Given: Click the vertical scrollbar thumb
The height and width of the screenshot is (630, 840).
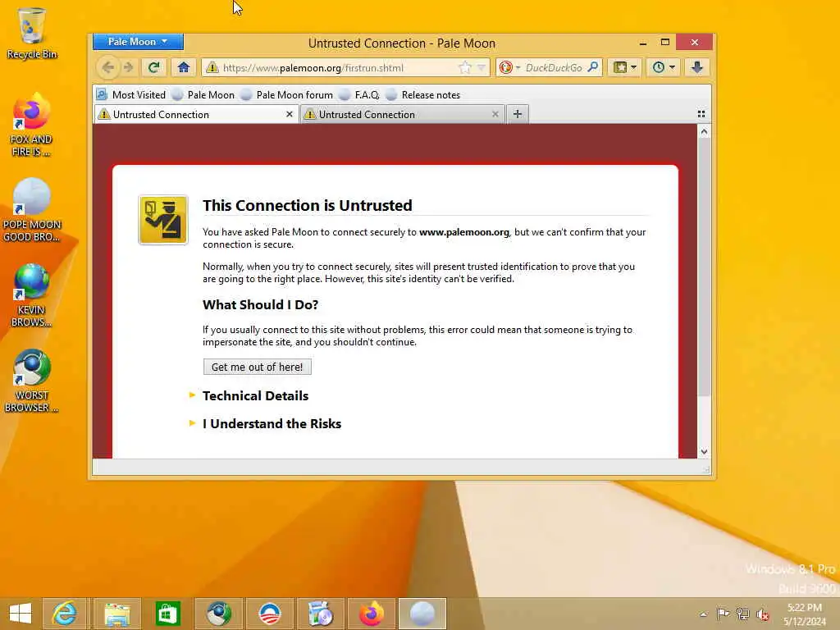Looking at the screenshot, I should coord(704,267).
